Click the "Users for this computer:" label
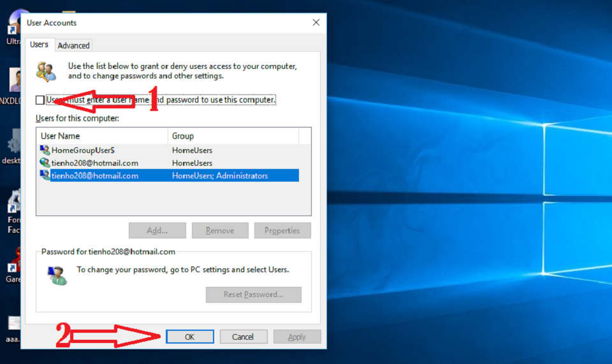The image size is (612, 364). tap(77, 118)
